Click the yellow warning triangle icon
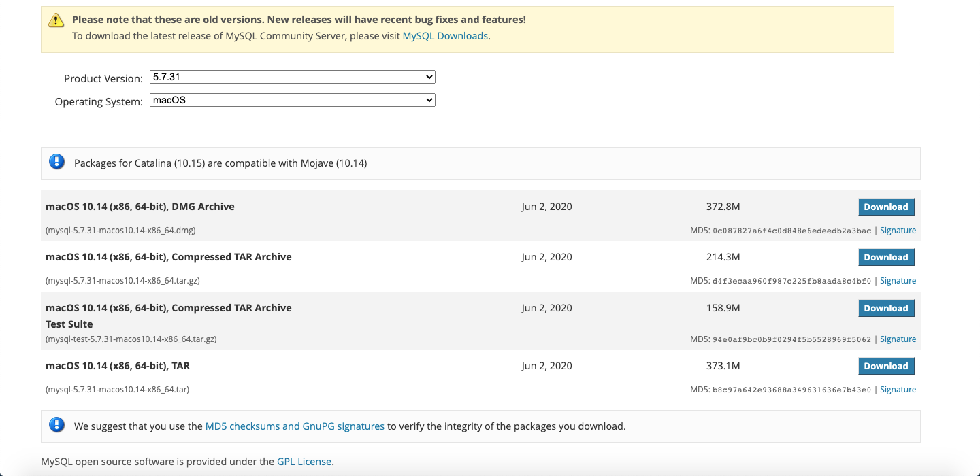980x476 pixels. pos(56,20)
